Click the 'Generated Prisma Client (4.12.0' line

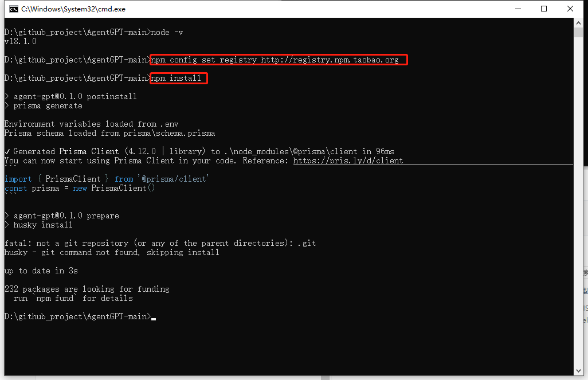(199, 151)
